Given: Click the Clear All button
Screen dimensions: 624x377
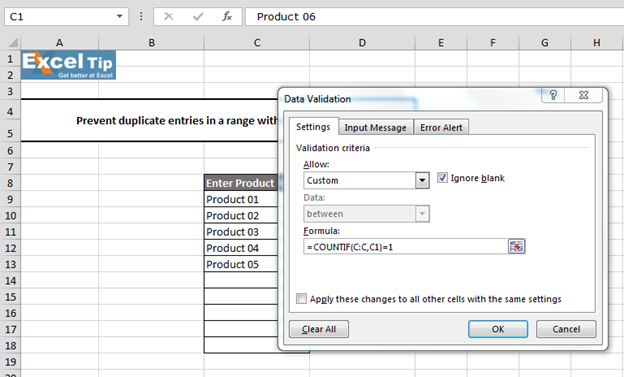Looking at the screenshot, I should [319, 329].
